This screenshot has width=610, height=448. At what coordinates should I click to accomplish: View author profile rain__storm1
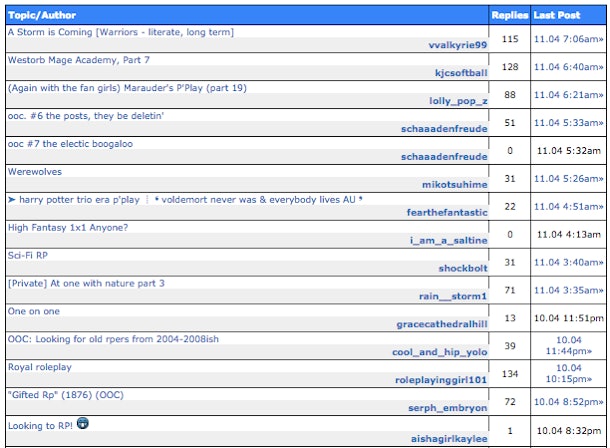[x=453, y=296]
